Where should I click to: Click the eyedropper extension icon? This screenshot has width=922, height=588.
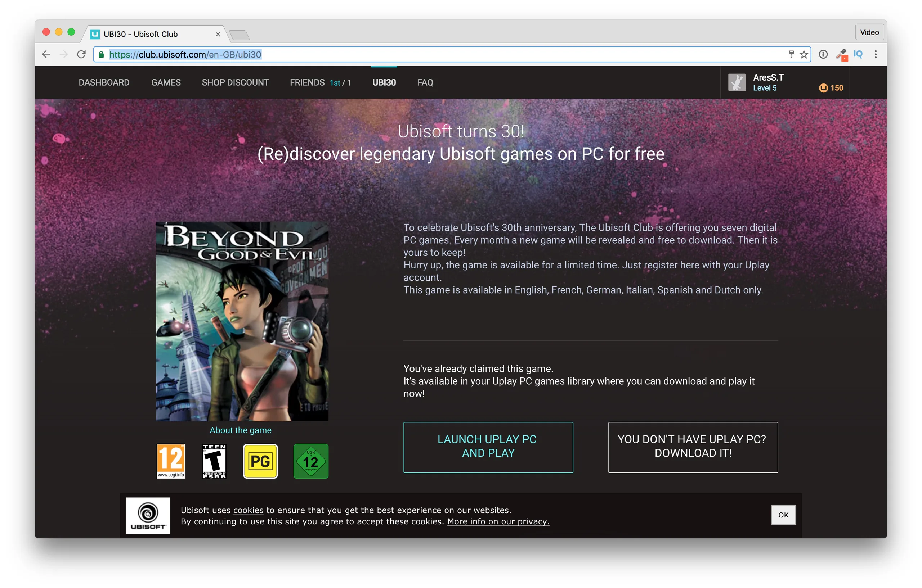click(842, 55)
